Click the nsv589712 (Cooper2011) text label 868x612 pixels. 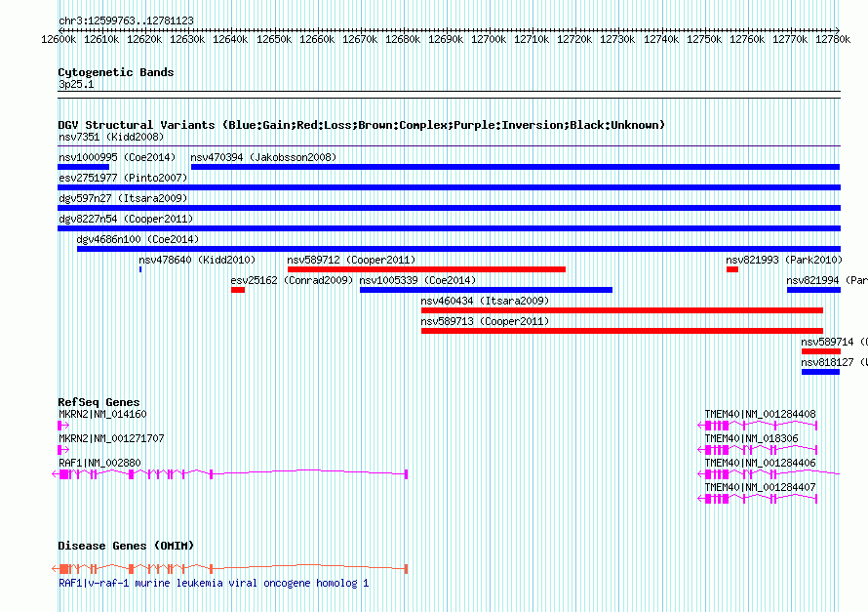(351, 260)
